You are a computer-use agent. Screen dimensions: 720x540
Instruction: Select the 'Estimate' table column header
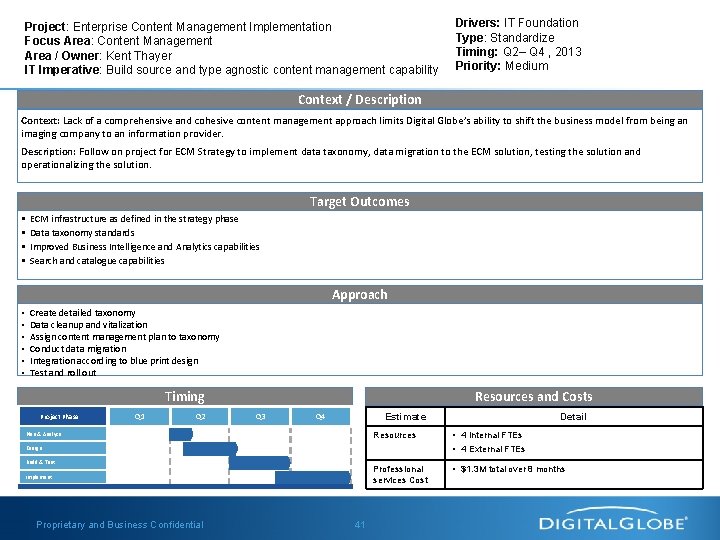point(405,416)
